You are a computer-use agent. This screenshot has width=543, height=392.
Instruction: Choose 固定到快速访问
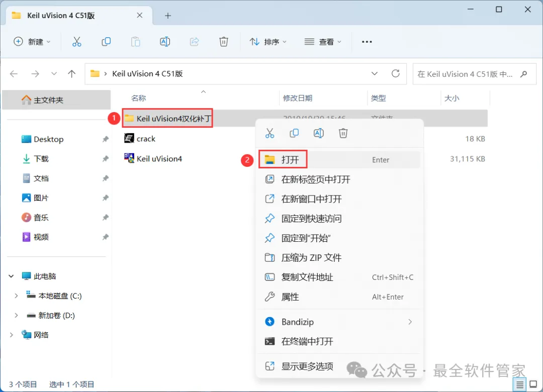(x=339, y=219)
